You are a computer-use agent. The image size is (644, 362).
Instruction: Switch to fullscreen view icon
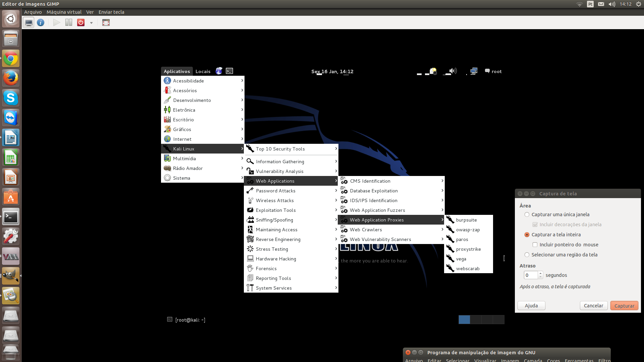pyautogui.click(x=106, y=23)
